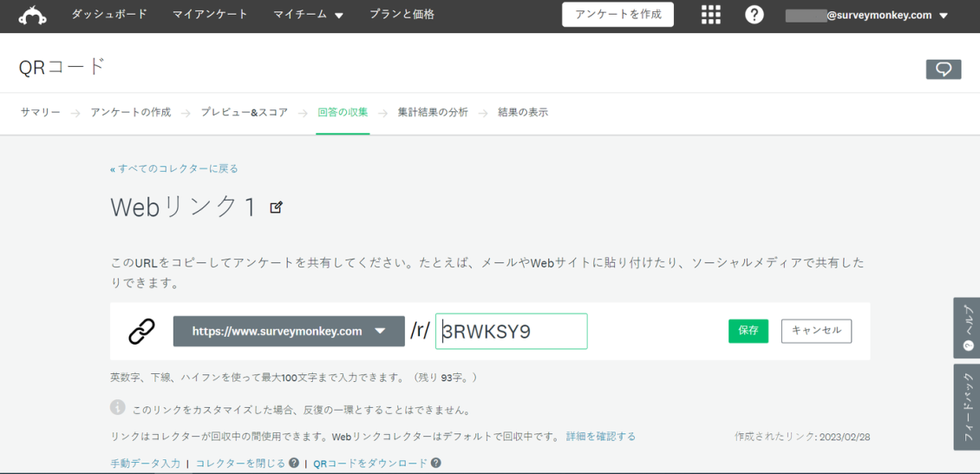The image size is (980, 474).
Task: Click the SurveyMonkey logo icon
Action: coord(32,15)
